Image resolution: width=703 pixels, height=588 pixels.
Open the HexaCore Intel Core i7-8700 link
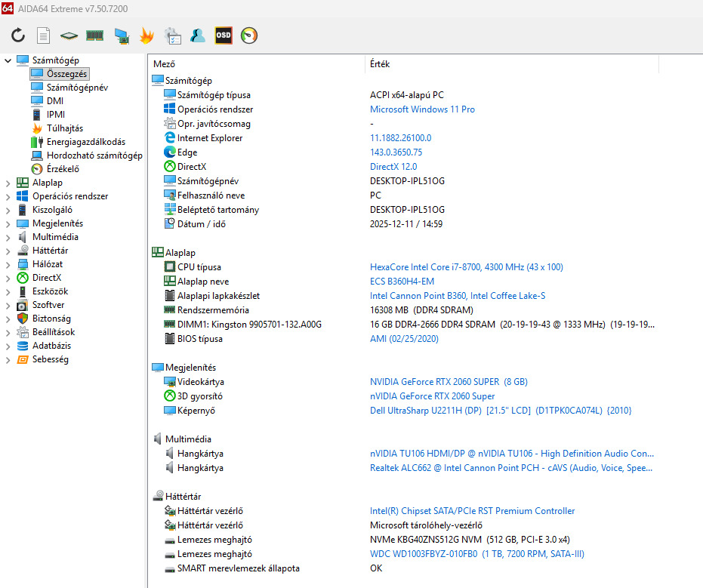[x=467, y=267]
